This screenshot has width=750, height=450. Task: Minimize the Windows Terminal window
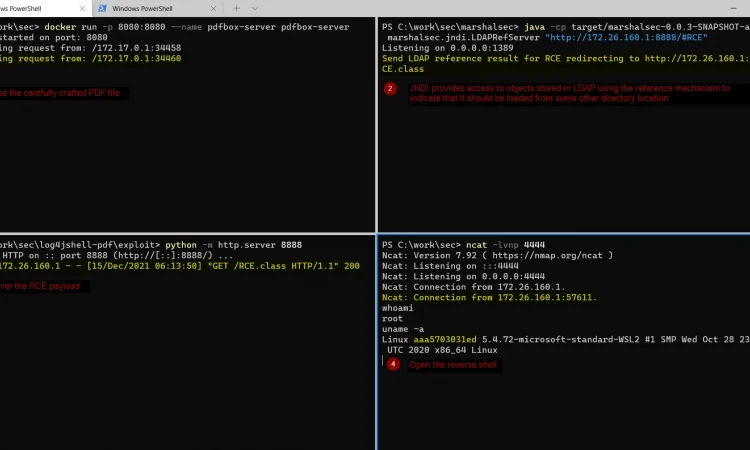coord(733,8)
